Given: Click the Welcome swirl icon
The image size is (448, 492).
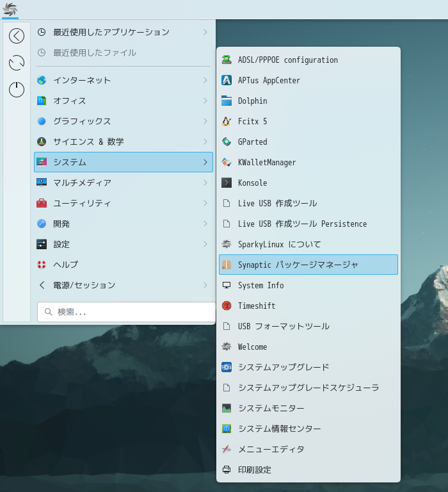Looking at the screenshot, I should point(227,347).
